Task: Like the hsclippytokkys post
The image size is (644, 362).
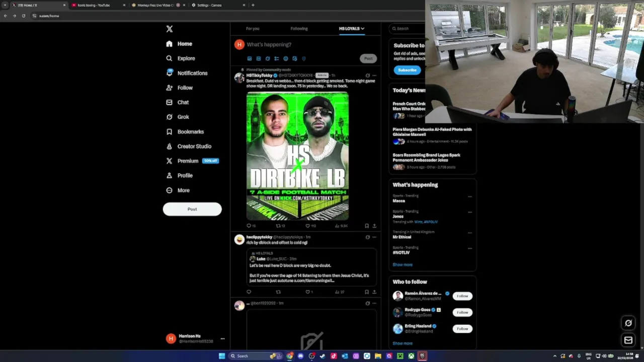Action: (x=308, y=292)
